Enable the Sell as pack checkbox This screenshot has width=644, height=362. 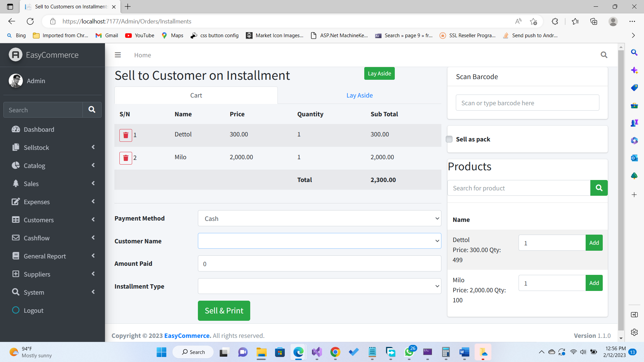(449, 139)
